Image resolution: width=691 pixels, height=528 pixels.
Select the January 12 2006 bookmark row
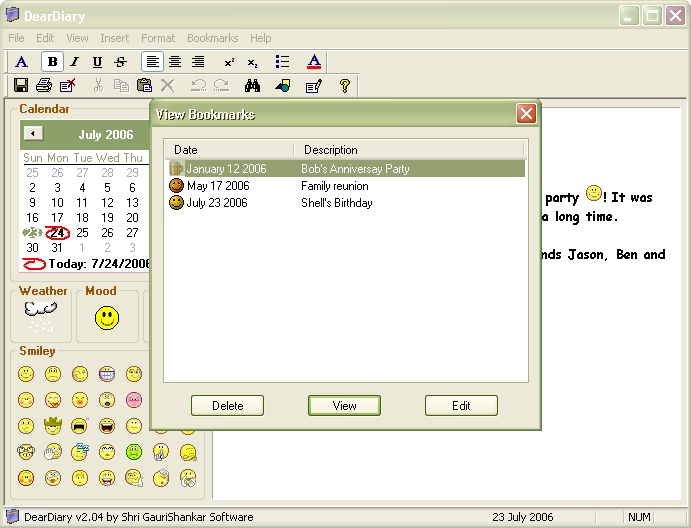point(346,169)
